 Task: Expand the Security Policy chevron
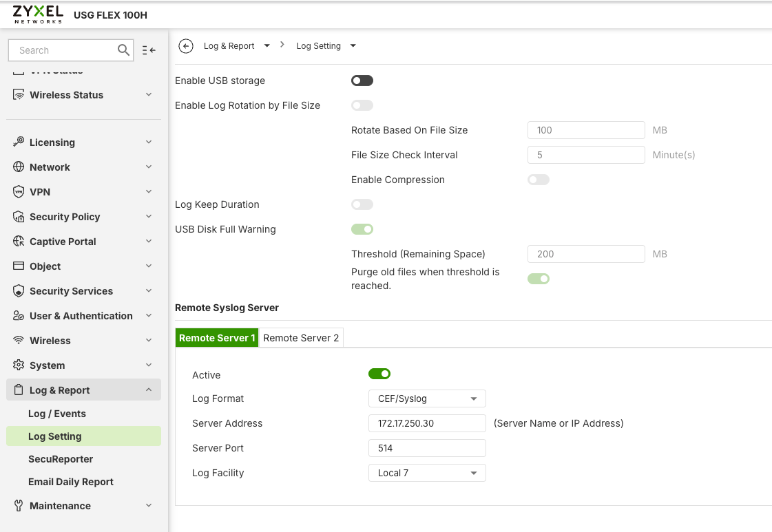(x=149, y=217)
